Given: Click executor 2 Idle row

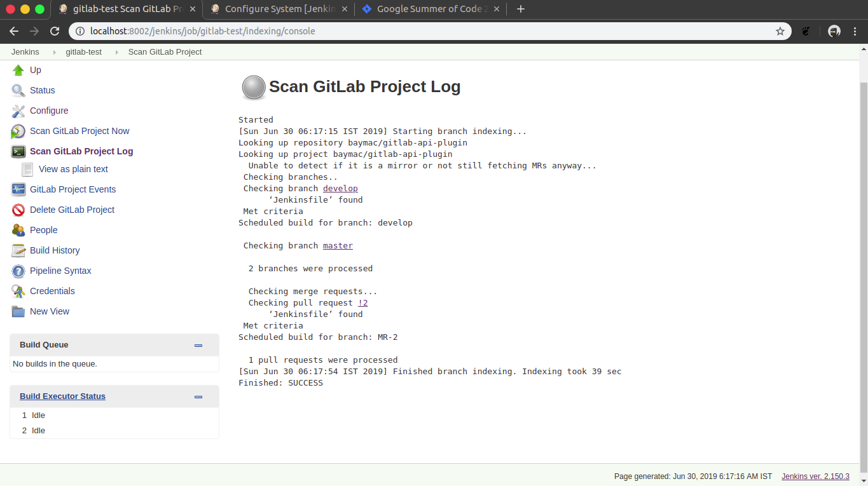Looking at the screenshot, I should (x=114, y=430).
